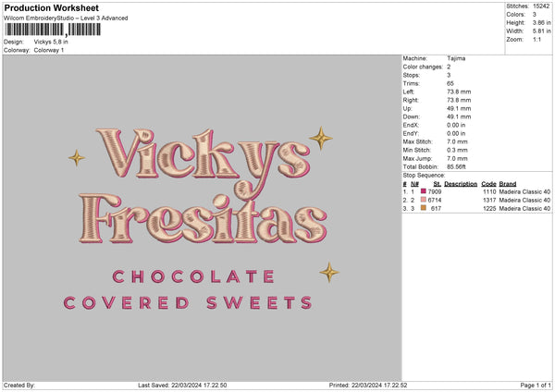Viewport: 555px width, 392px height.
Task: Click the Zoom value 1:1
Action: (536, 40)
